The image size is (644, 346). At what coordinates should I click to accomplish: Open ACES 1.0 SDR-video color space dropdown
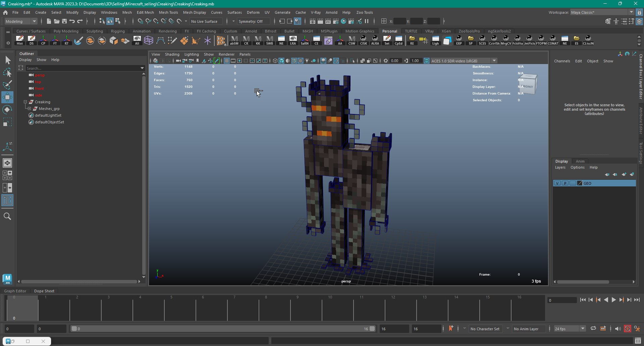pyautogui.click(x=464, y=61)
